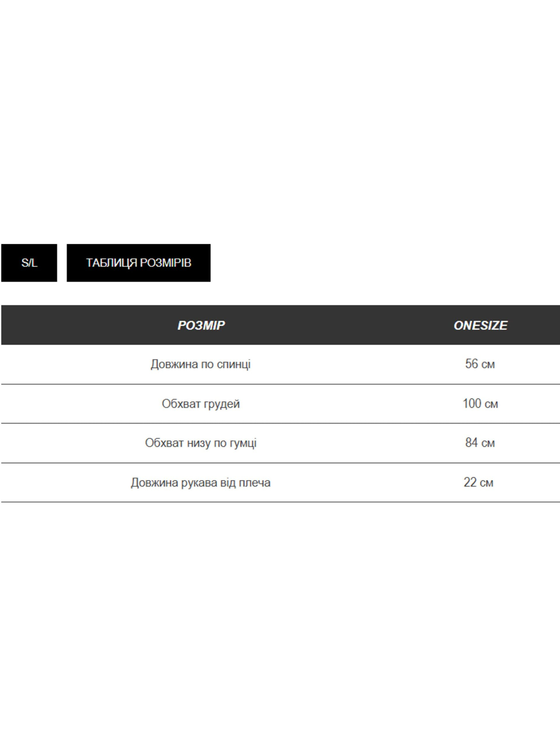Screen dimensions: 560x747
Task: Click the number 100 in the table
Action: pyautogui.click(x=472, y=404)
